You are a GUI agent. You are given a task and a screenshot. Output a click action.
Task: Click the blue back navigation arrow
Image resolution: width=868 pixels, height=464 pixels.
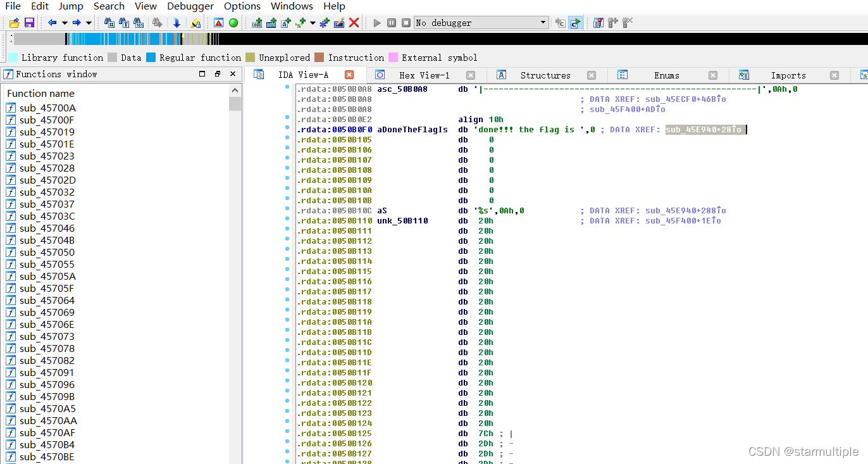pyautogui.click(x=53, y=23)
